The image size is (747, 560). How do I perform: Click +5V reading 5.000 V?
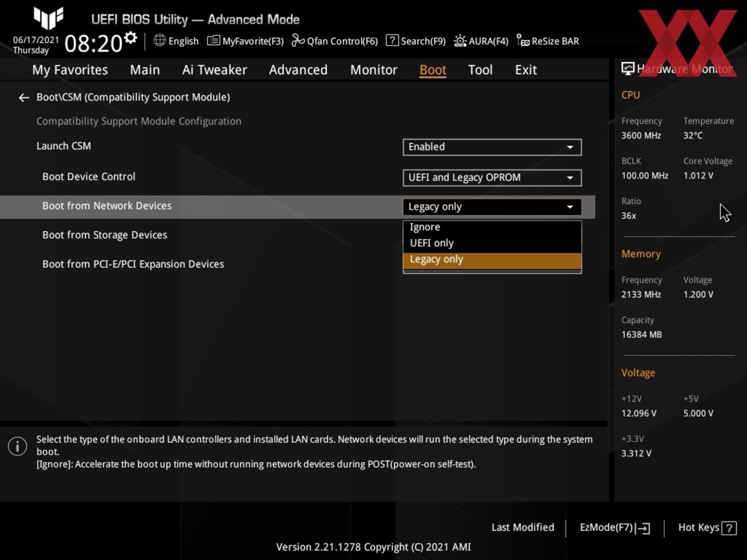[698, 413]
